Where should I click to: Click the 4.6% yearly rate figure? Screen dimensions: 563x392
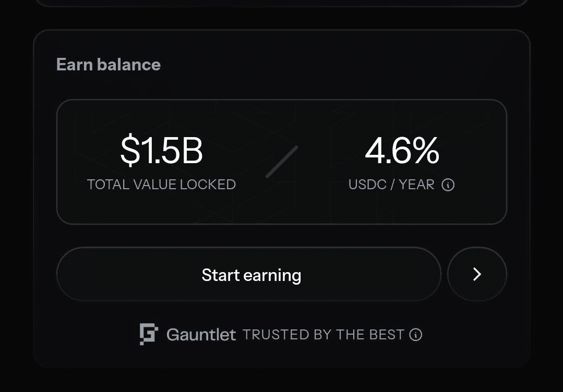click(402, 151)
